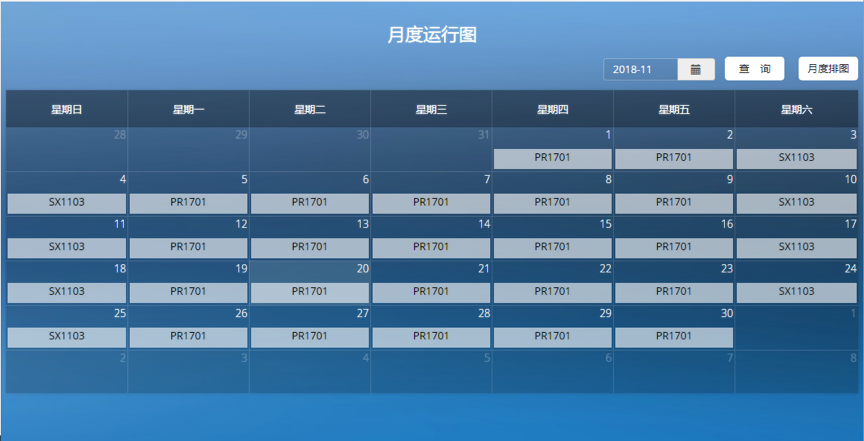Click the 星期三 column header
The height and width of the screenshot is (441, 864).
pos(431,109)
